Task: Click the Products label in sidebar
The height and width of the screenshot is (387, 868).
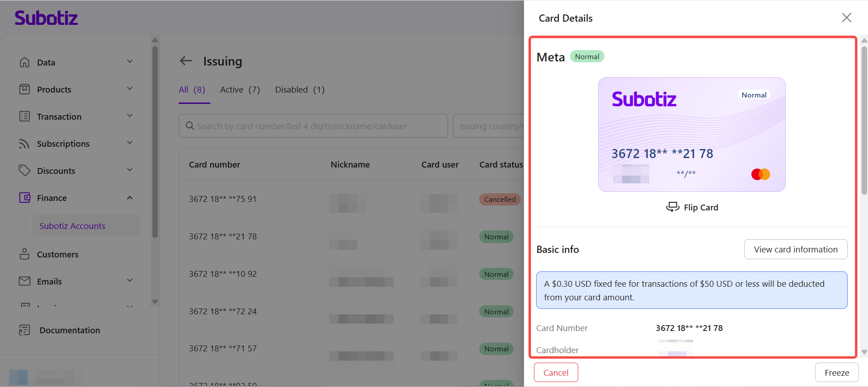Action: coord(54,89)
